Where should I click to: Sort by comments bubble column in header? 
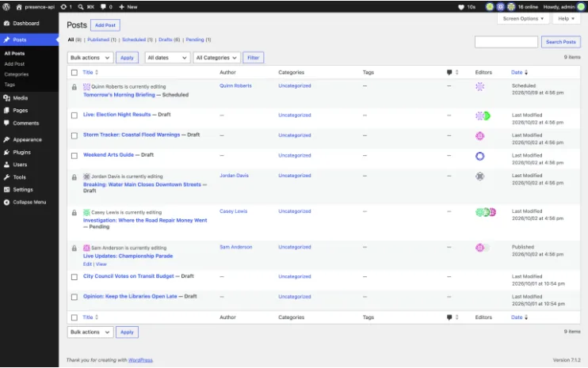[452, 72]
